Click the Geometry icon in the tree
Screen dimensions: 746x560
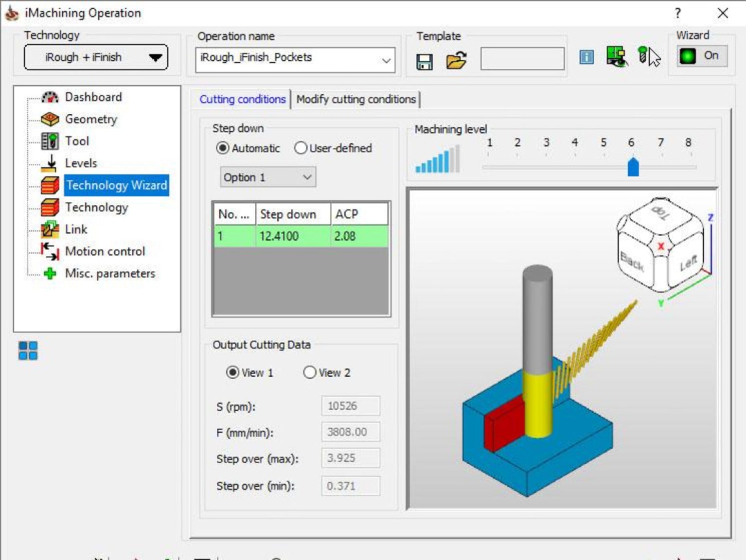pyautogui.click(x=50, y=119)
